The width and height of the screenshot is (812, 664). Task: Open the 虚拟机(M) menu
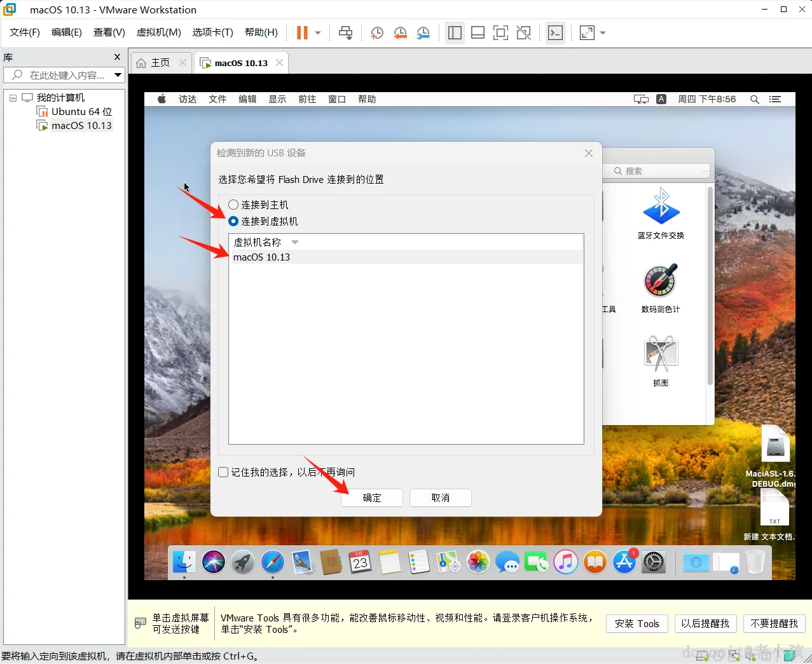tap(159, 32)
